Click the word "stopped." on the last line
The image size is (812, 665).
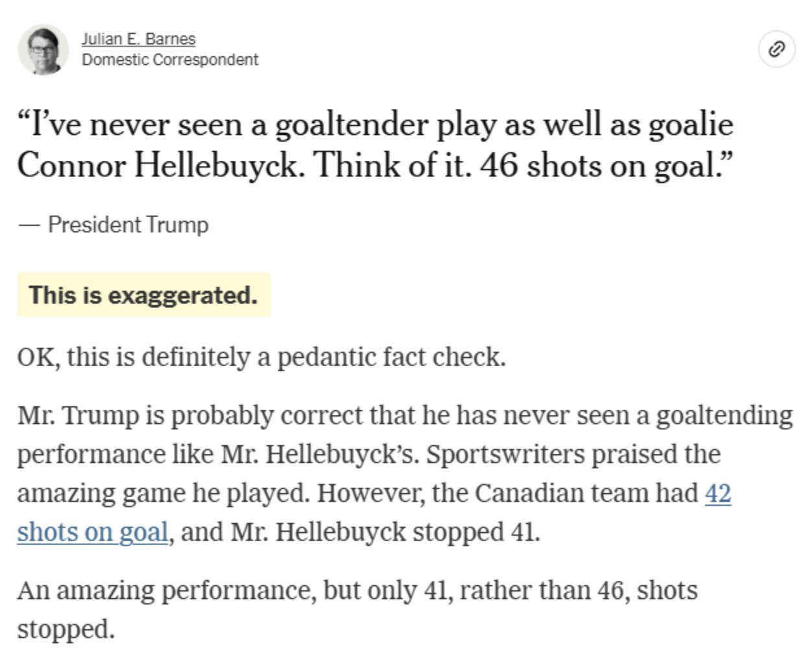66,629
